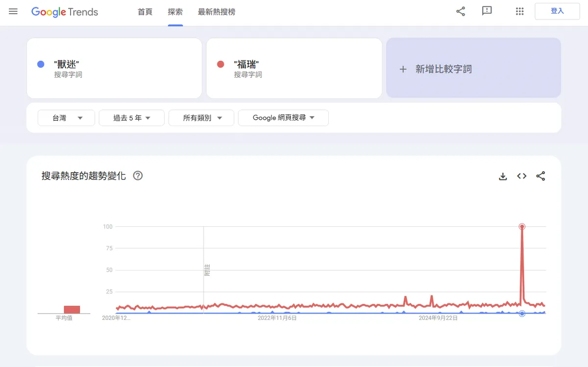Click the Google Trends logo
Image resolution: width=588 pixels, height=367 pixels.
click(65, 12)
